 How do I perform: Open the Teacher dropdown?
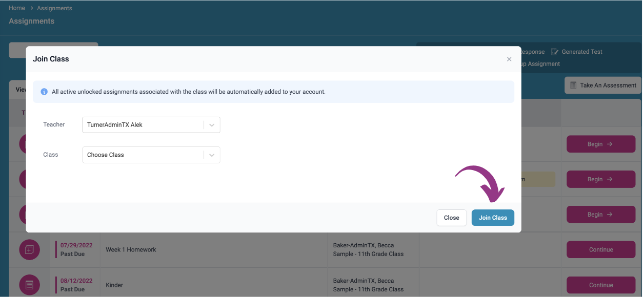(151, 125)
